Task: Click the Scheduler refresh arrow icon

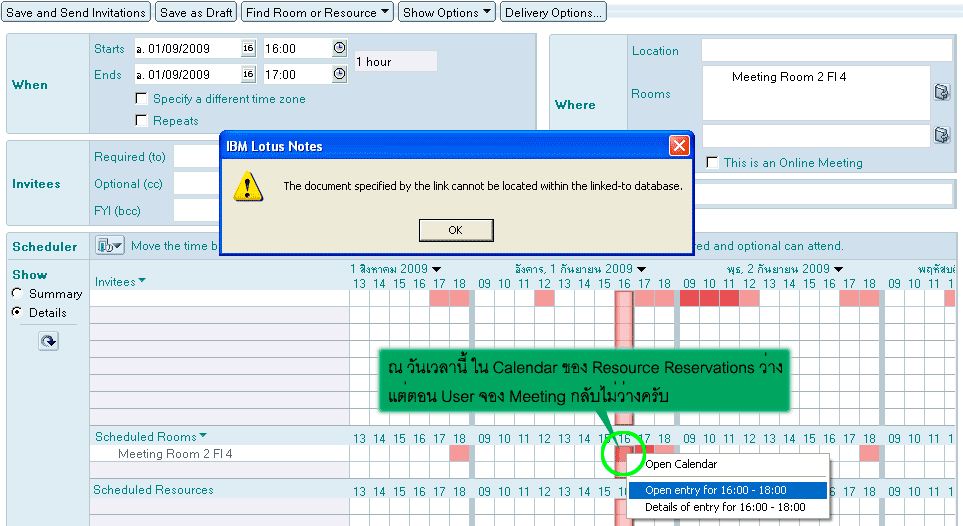Action: pyautogui.click(x=49, y=341)
